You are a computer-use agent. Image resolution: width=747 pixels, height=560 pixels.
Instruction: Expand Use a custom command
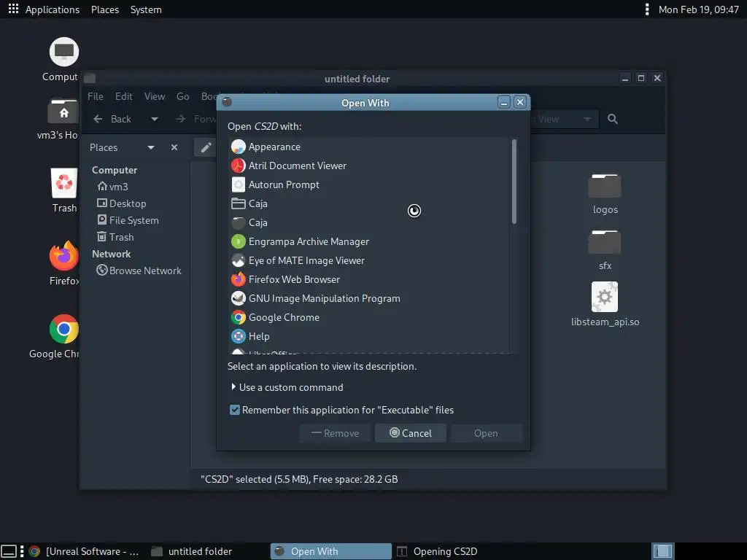tap(286, 387)
